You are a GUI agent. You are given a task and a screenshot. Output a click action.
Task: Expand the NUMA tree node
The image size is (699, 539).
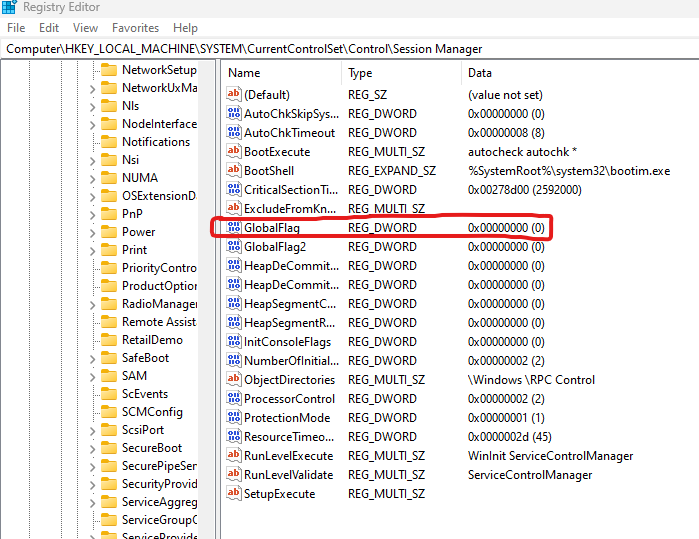tap(92, 179)
